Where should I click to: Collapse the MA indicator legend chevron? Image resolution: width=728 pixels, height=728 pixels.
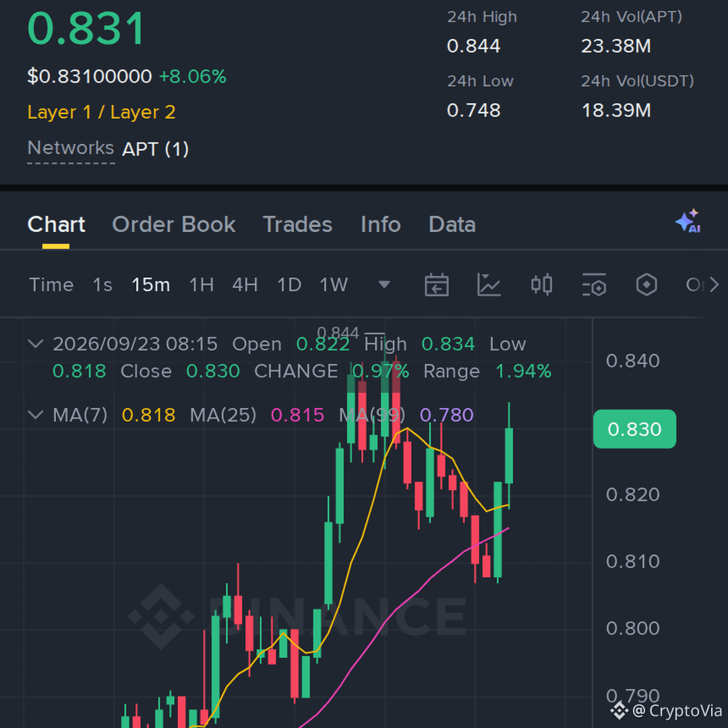36,415
